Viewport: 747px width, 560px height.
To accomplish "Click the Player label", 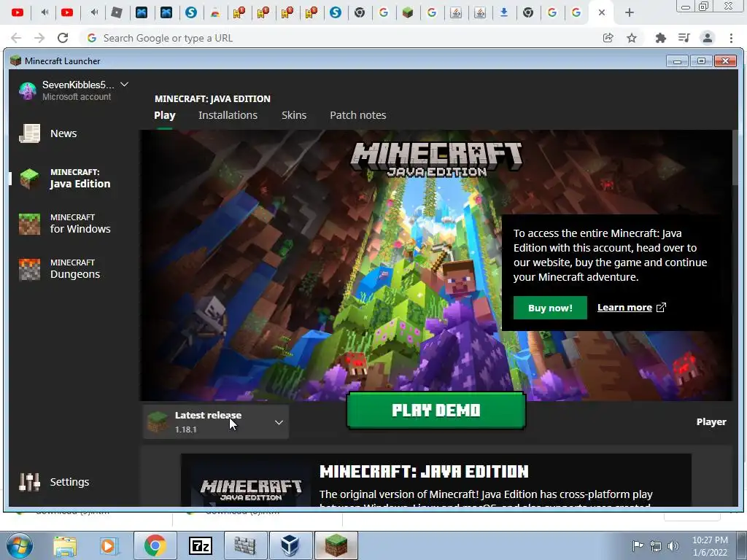I will (x=711, y=422).
